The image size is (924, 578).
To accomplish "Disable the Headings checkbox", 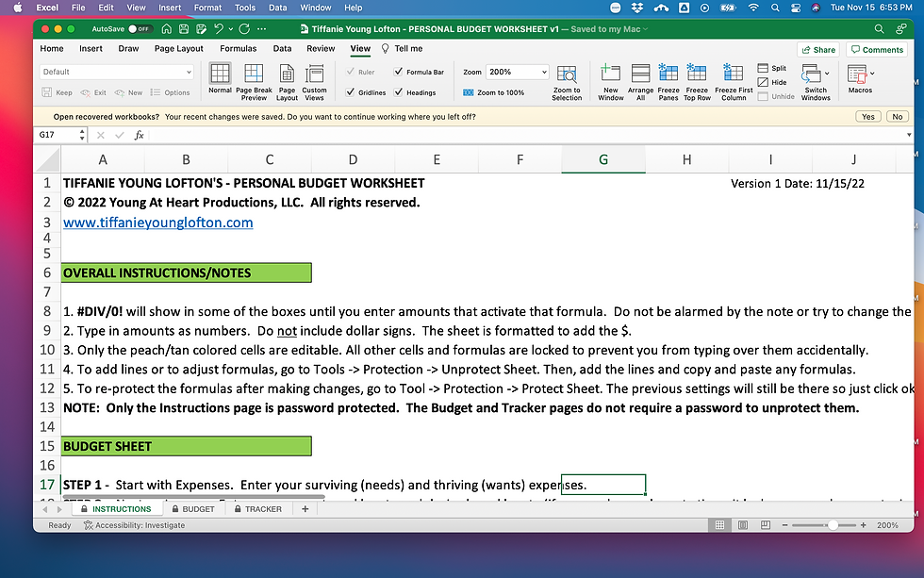I will pyautogui.click(x=399, y=92).
